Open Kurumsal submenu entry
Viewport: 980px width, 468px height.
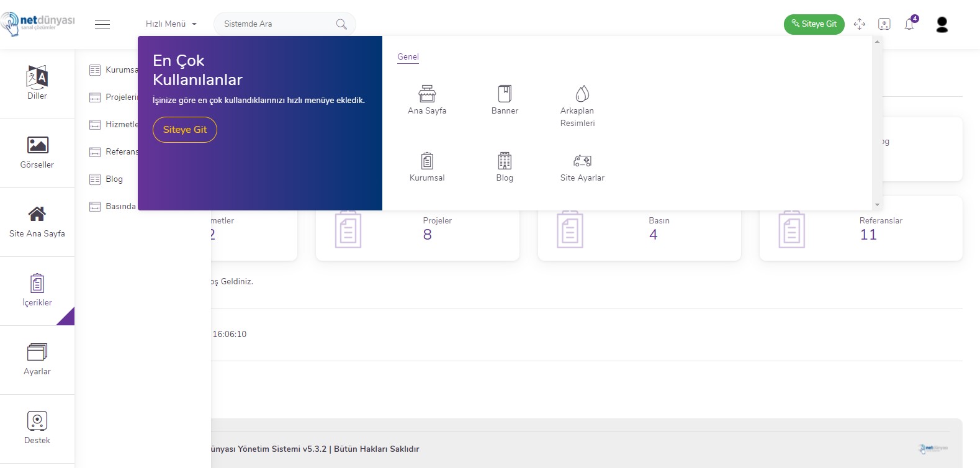[113, 70]
